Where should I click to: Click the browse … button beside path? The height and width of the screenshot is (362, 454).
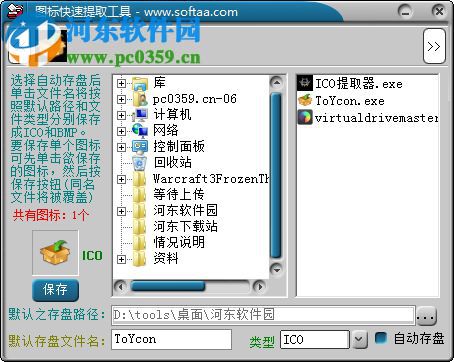(x=426, y=316)
